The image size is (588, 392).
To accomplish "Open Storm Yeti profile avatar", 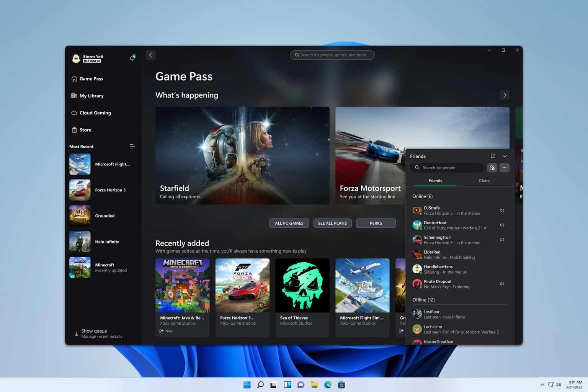I will 76,58.
